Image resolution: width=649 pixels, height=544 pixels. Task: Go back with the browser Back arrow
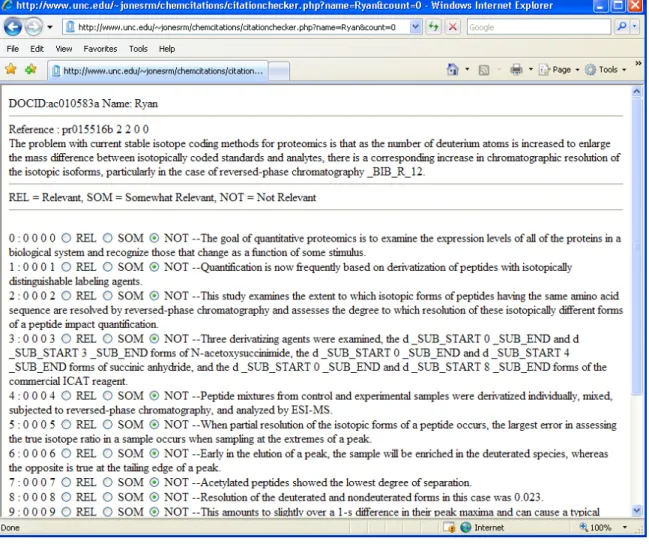click(x=12, y=27)
